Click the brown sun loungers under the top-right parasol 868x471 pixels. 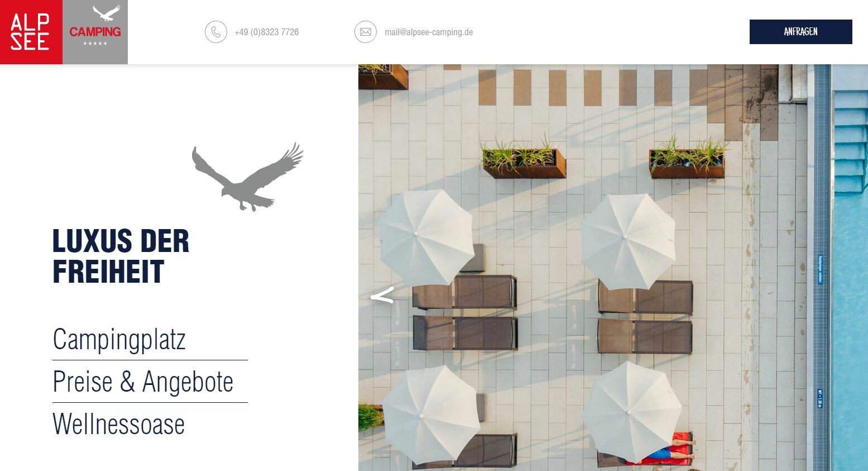(645, 317)
